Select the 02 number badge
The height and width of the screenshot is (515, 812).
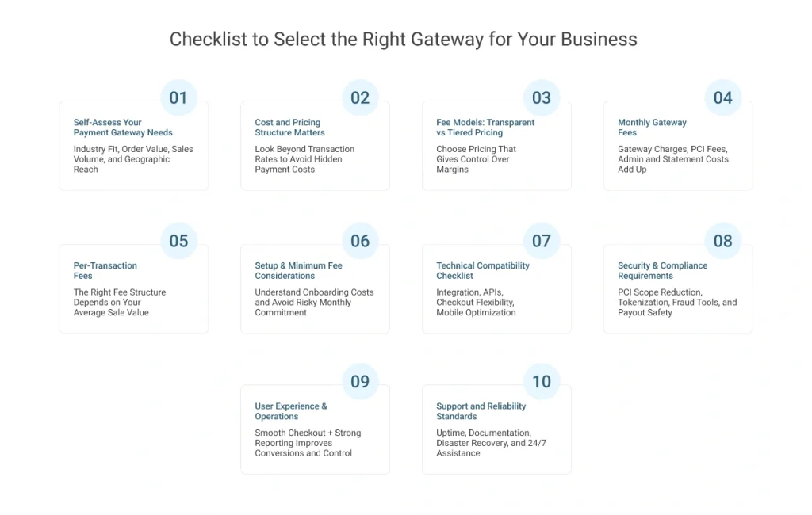click(x=360, y=98)
